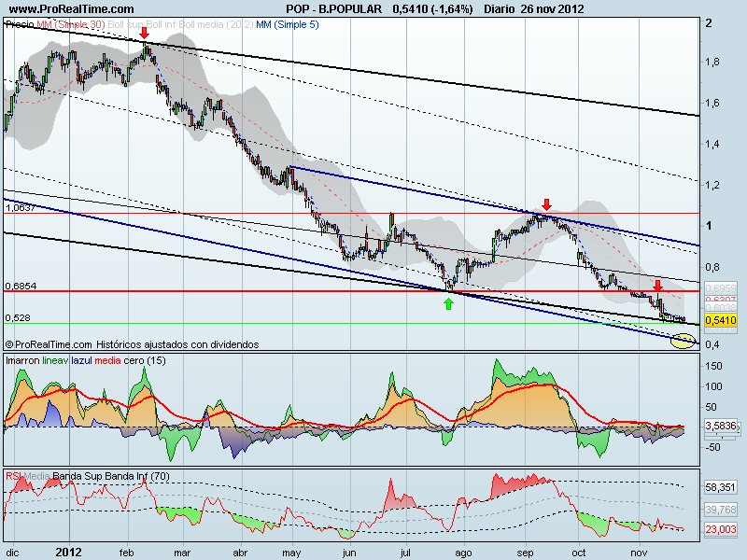This screenshot has height=560, width=747.
Task: Click the red down arrow marker in November
Action: [x=657, y=286]
